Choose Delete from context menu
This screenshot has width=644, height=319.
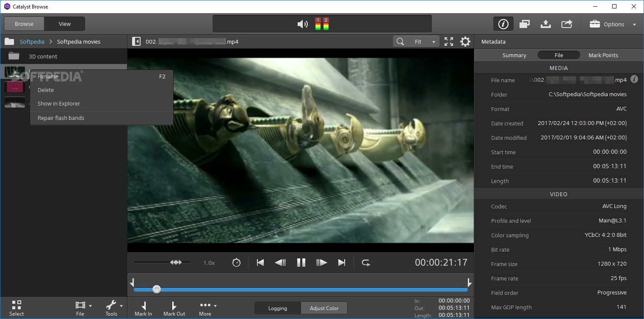coord(102,90)
